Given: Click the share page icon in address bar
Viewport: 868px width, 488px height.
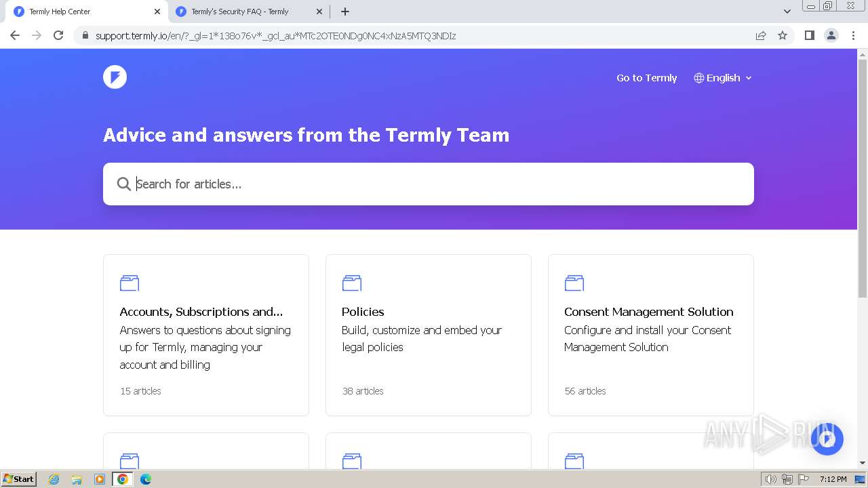Looking at the screenshot, I should click(x=761, y=35).
